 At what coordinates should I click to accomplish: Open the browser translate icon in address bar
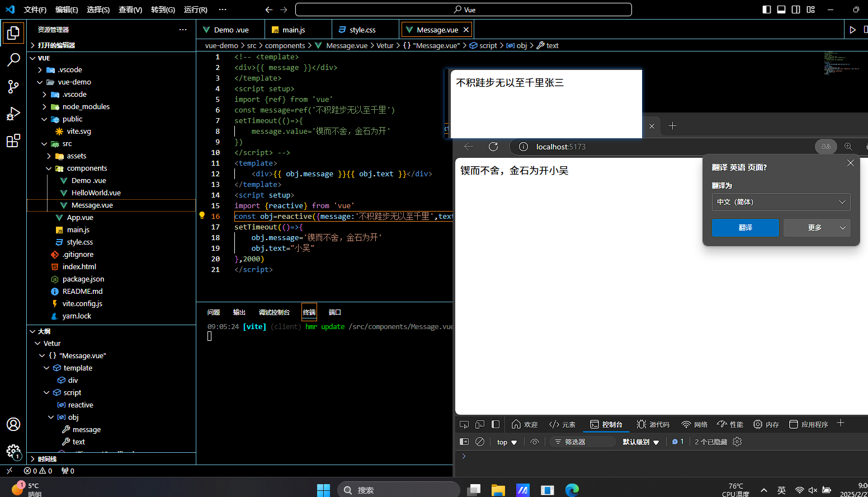(x=826, y=147)
